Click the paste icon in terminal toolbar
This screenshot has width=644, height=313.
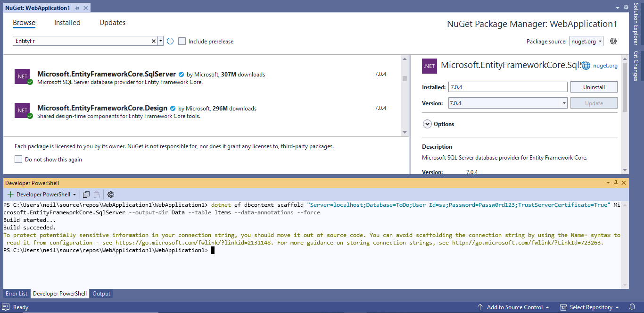click(97, 194)
